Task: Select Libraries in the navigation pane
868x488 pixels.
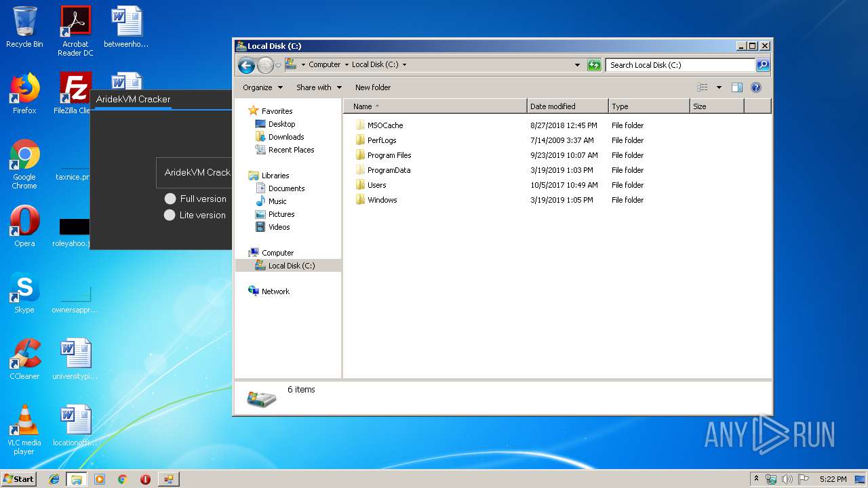Action: click(275, 176)
